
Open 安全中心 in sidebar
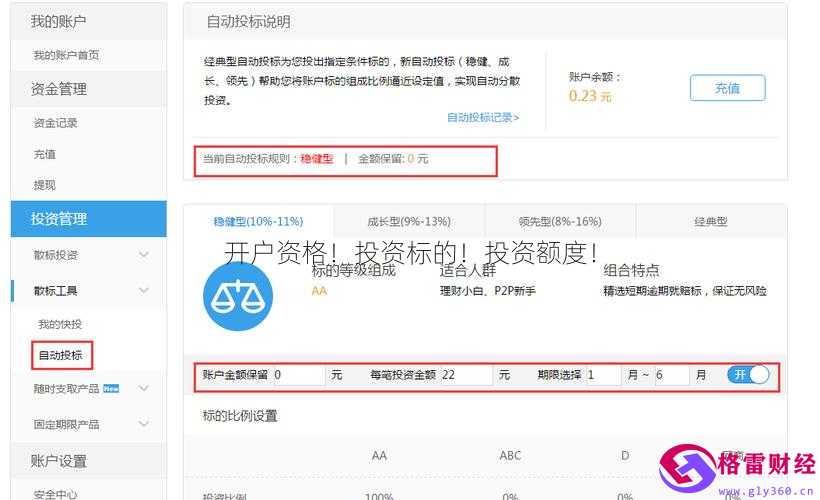pos(55,494)
